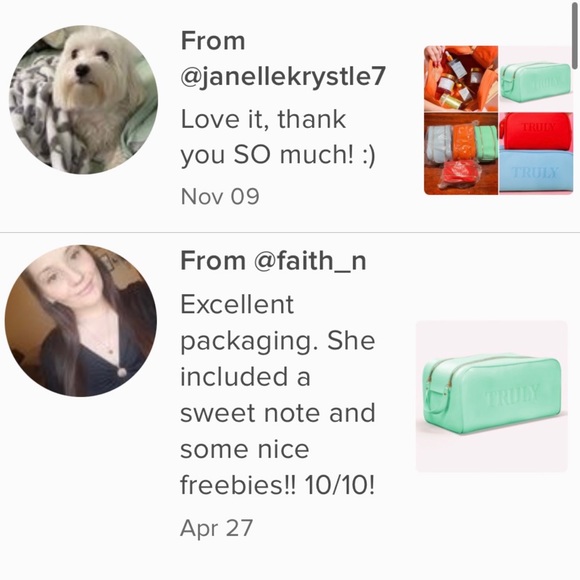Tap the '10/10!' rating text

coord(340,485)
